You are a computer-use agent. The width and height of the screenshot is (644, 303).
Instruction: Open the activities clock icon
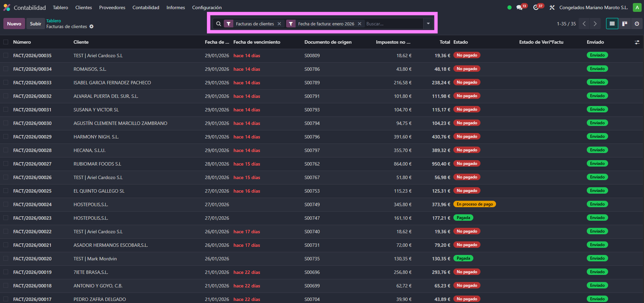(x=536, y=7)
